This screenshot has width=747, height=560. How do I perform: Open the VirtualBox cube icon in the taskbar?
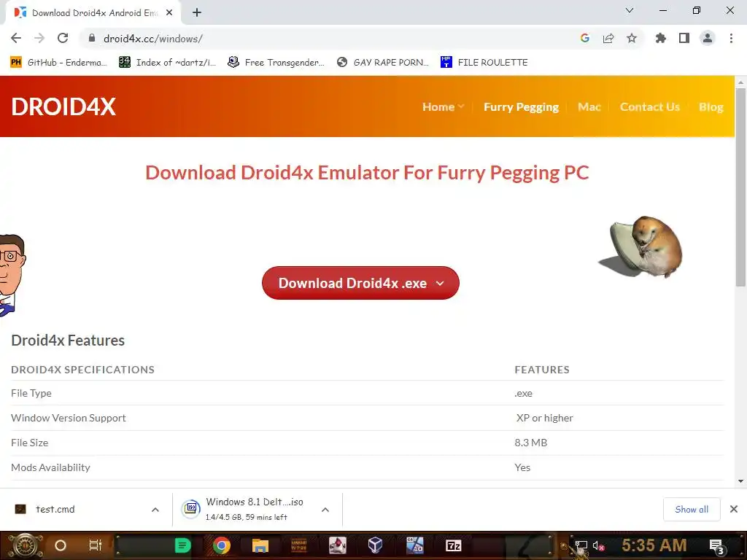point(376,545)
